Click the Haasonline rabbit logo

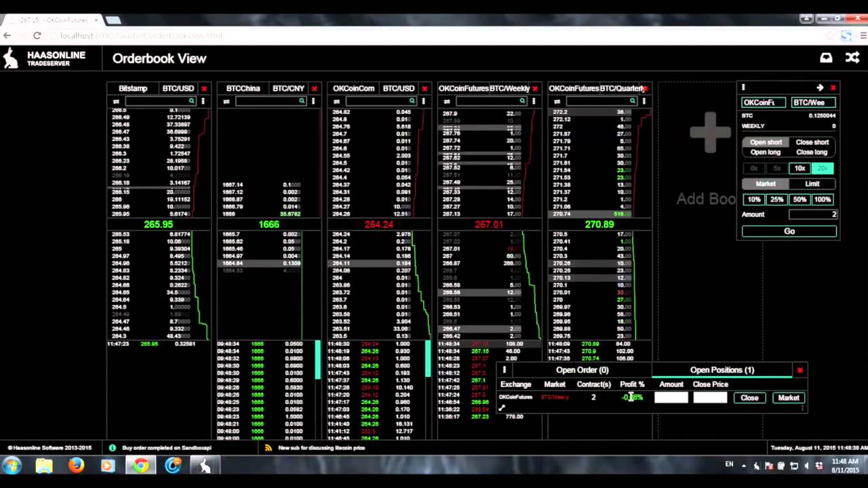point(11,58)
